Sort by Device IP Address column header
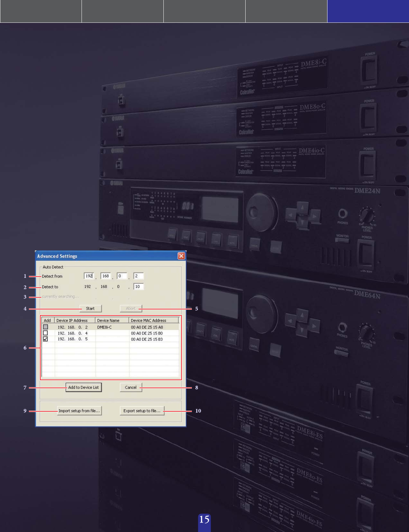The image size is (409, 532). (x=75, y=320)
